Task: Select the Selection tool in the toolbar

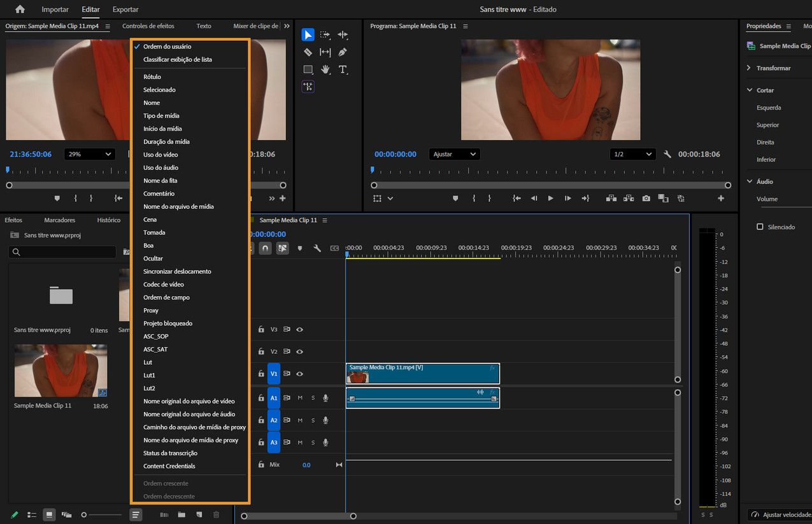Action: coord(308,34)
